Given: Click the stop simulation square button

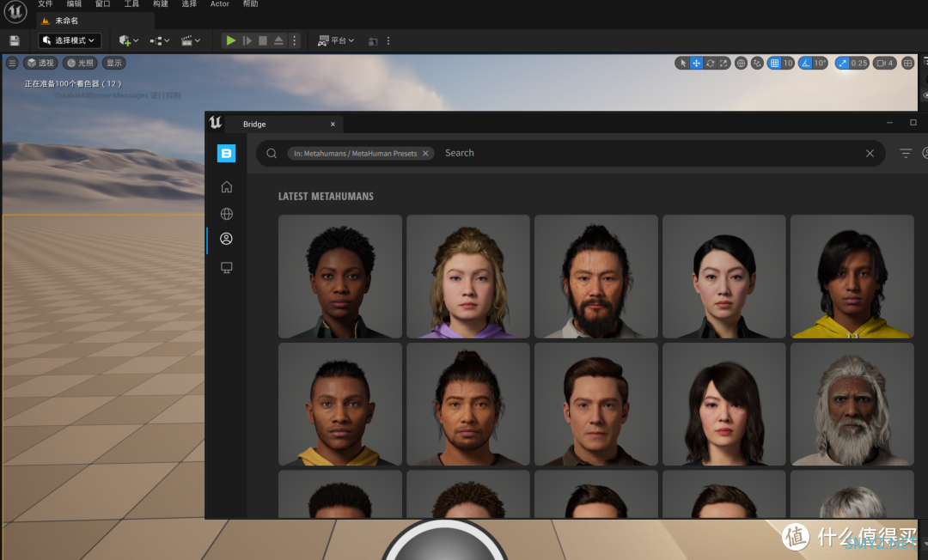Looking at the screenshot, I should click(x=263, y=40).
